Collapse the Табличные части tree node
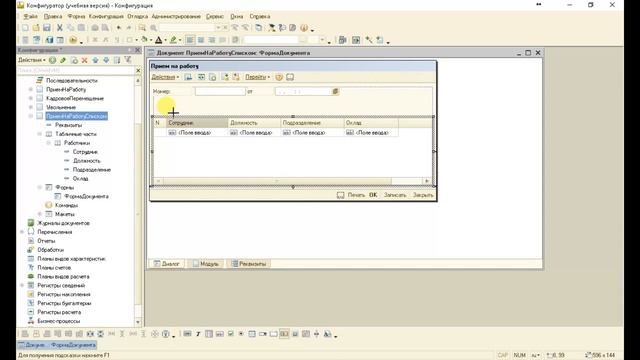 coord(40,134)
